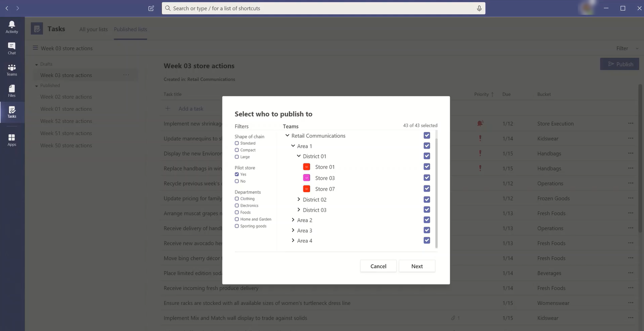This screenshot has width=644, height=331.
Task: Click the Store 01 team icon
Action: pos(307,167)
